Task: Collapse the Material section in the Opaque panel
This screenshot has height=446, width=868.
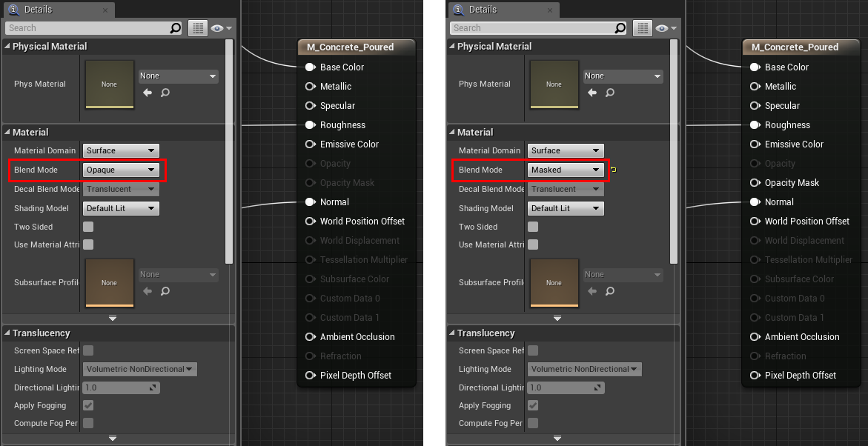Action: pos(7,133)
